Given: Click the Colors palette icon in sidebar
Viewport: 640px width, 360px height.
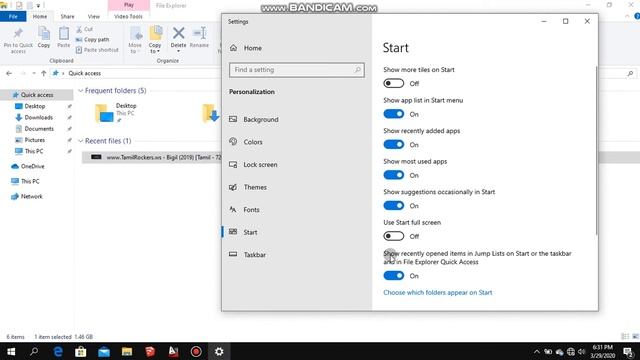Looking at the screenshot, I should pos(233,142).
